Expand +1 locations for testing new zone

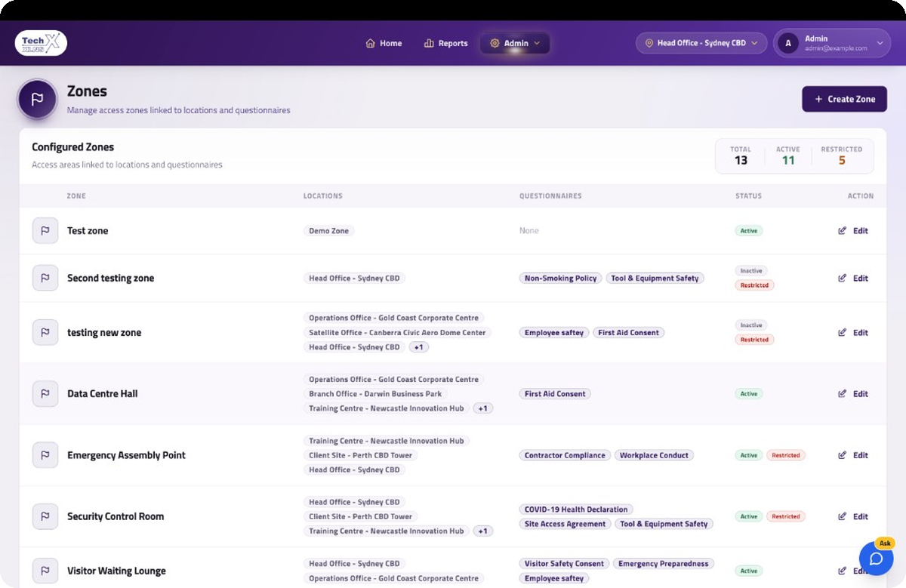[x=419, y=347]
